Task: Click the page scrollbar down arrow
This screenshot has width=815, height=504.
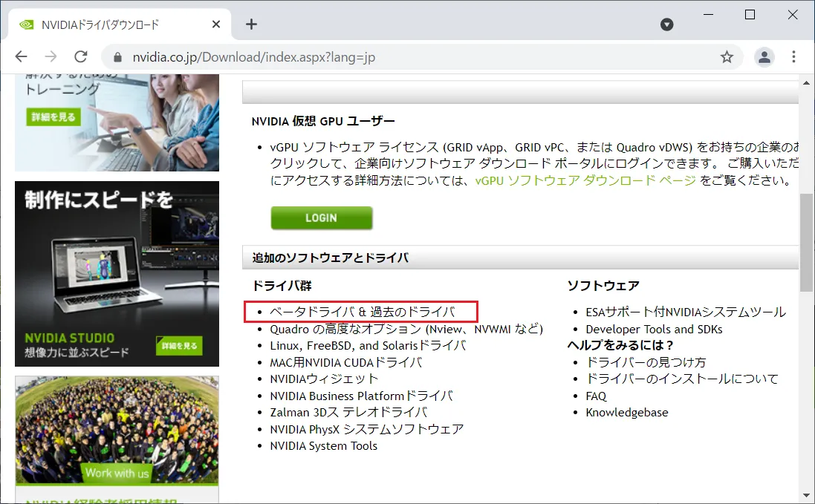Action: 806,496
